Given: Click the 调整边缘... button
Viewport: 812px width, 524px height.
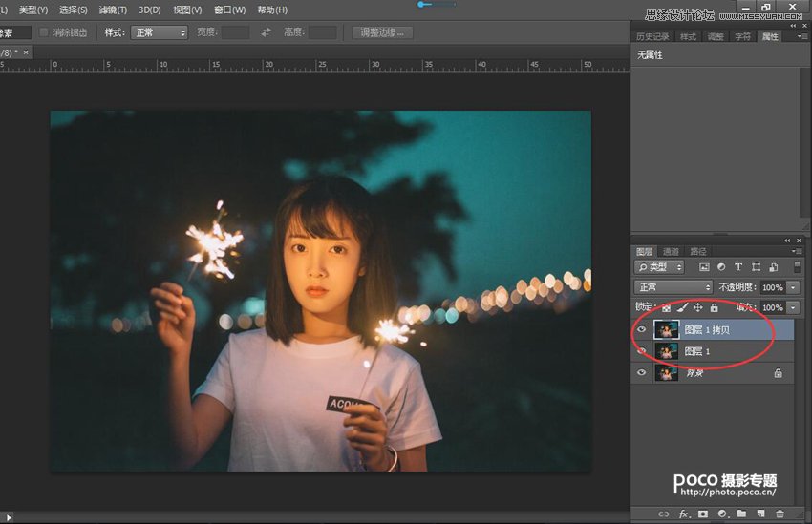Looking at the screenshot, I should [382, 32].
